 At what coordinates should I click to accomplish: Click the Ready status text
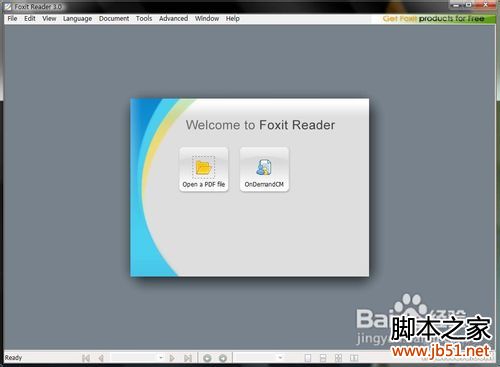(x=13, y=358)
